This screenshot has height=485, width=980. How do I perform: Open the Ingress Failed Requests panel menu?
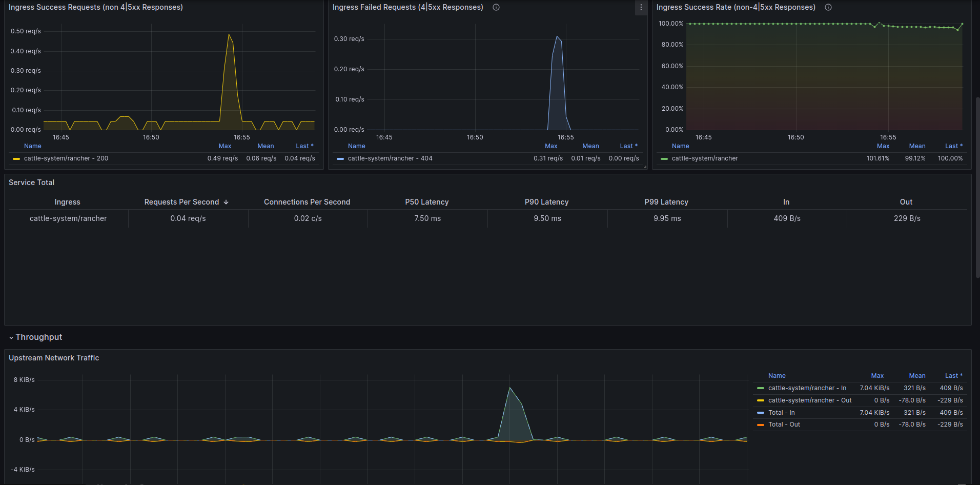[641, 7]
